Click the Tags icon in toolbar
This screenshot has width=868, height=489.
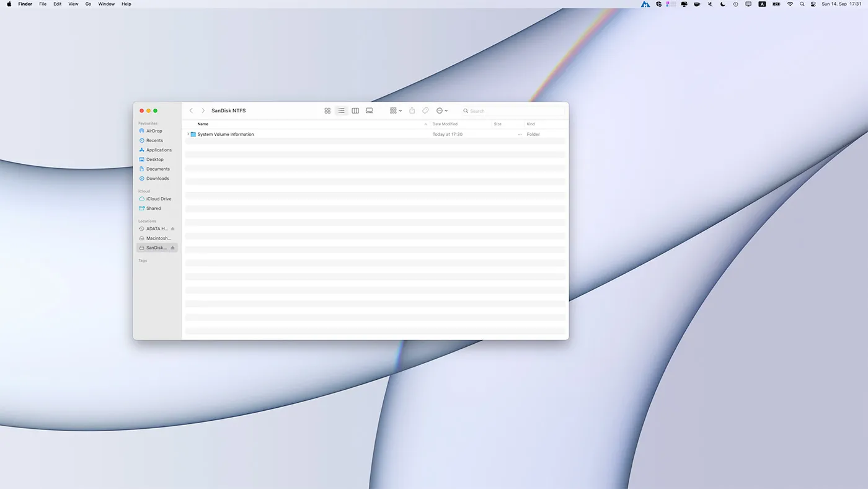pos(425,110)
